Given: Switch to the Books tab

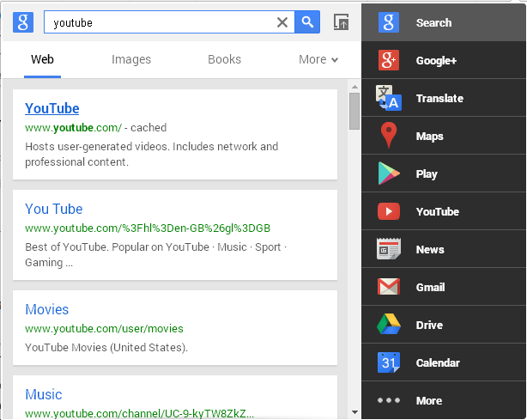Looking at the screenshot, I should (x=225, y=59).
